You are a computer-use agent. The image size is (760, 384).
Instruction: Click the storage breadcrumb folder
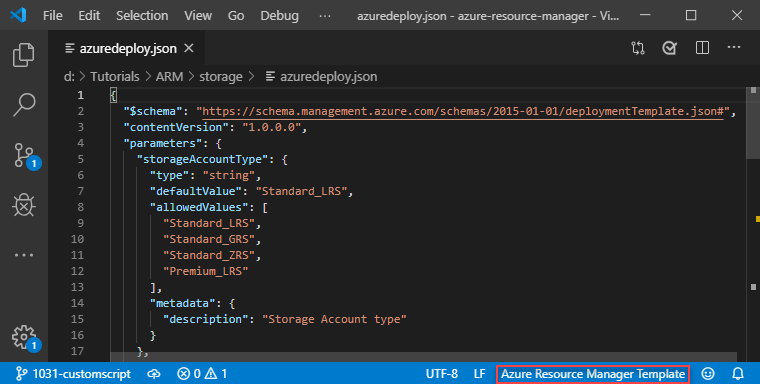[x=221, y=77]
